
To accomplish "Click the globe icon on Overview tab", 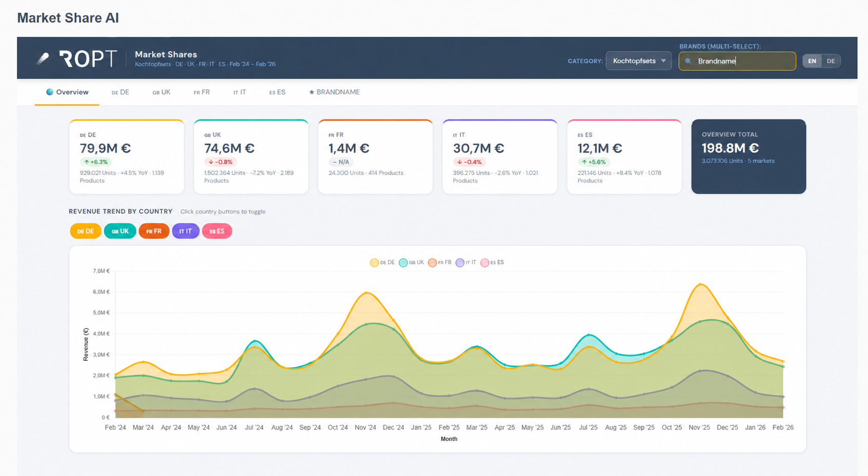I will point(50,92).
